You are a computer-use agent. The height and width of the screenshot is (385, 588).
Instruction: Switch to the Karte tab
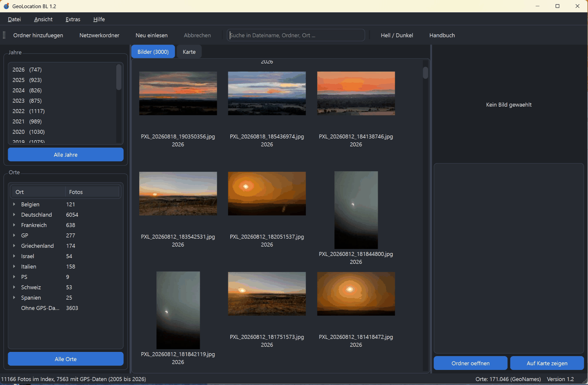[189, 52]
